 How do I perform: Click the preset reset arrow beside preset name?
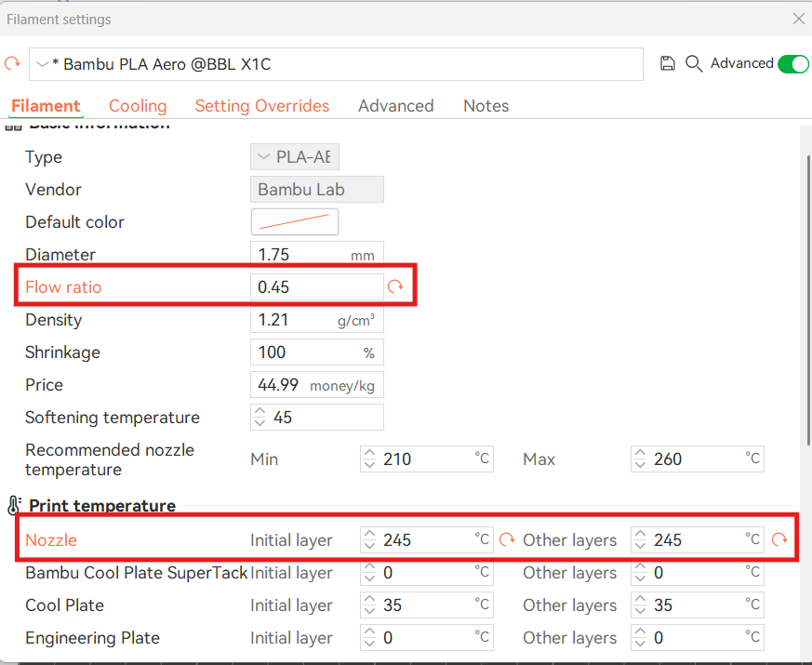(12, 63)
